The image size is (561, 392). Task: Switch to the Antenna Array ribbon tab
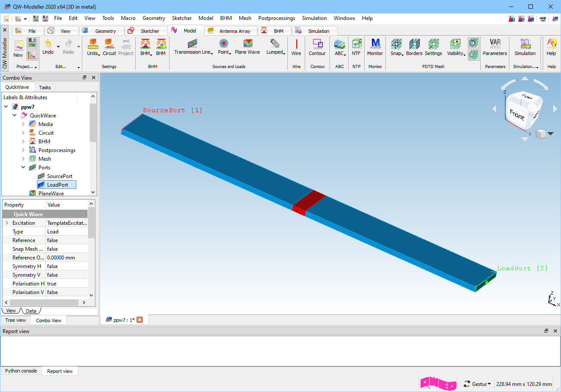[230, 31]
